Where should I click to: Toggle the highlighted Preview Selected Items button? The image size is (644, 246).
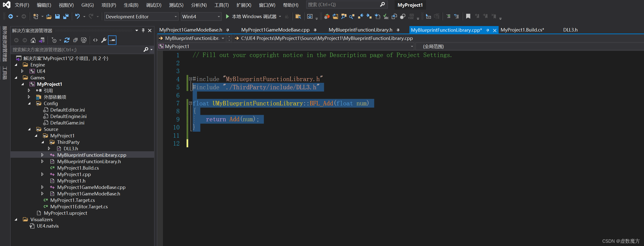[x=112, y=40]
